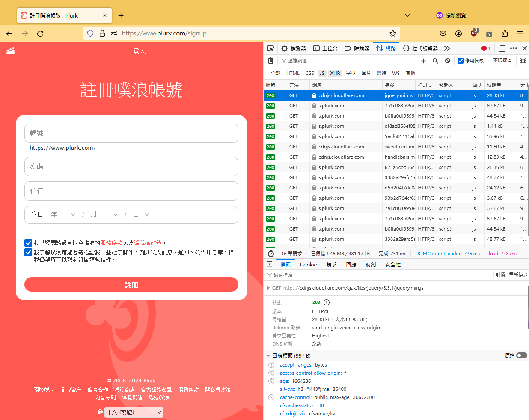Focus the 信箱 email input field
This screenshot has height=420, width=529.
pyautogui.click(x=131, y=191)
